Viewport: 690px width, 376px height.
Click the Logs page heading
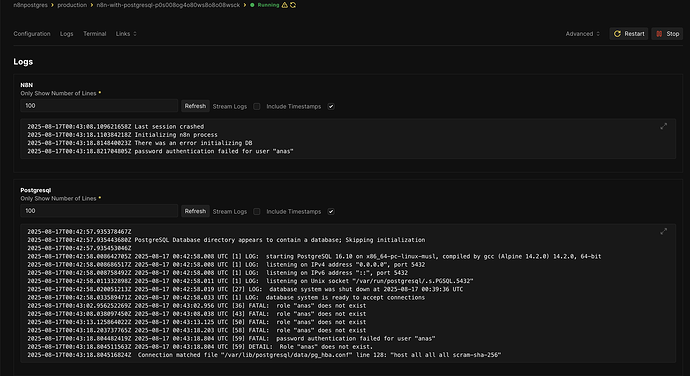point(23,62)
